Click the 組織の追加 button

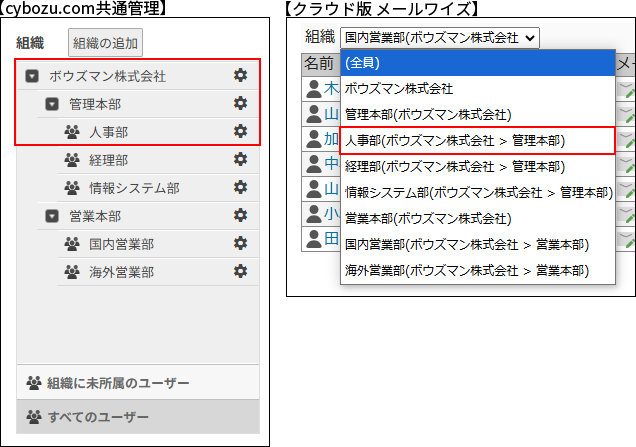click(105, 43)
